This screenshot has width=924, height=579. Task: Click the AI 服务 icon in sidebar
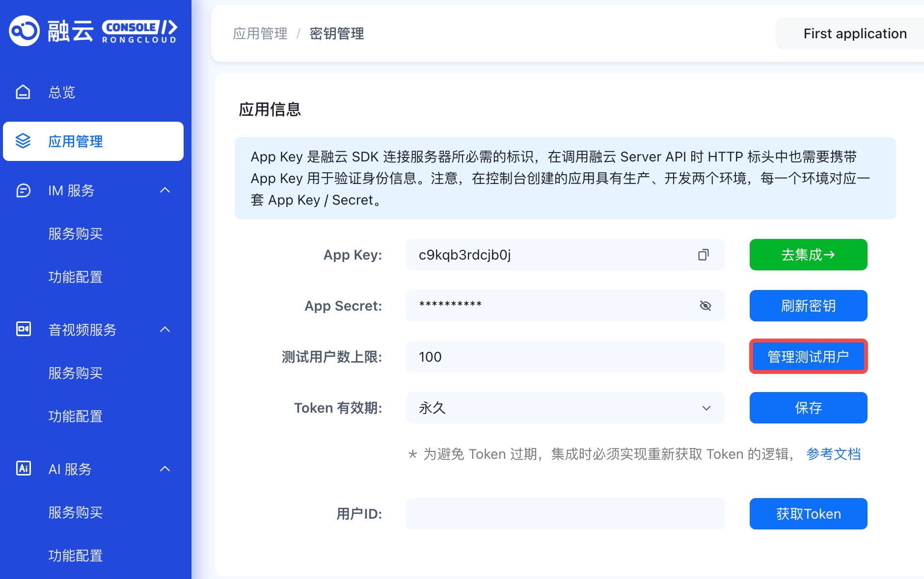point(23,469)
